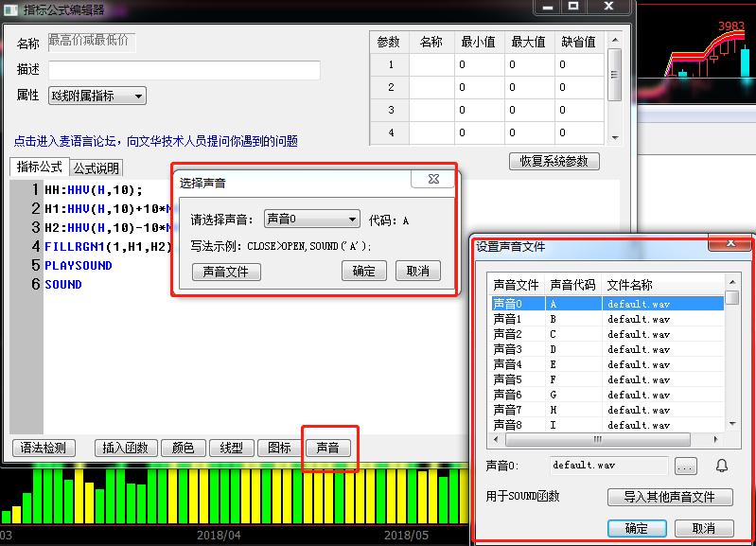Close the 选择声音 dialog
The height and width of the screenshot is (546, 756).
[434, 178]
